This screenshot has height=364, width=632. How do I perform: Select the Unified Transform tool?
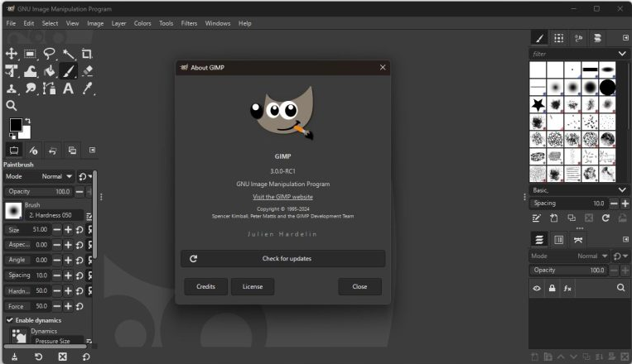coord(12,71)
